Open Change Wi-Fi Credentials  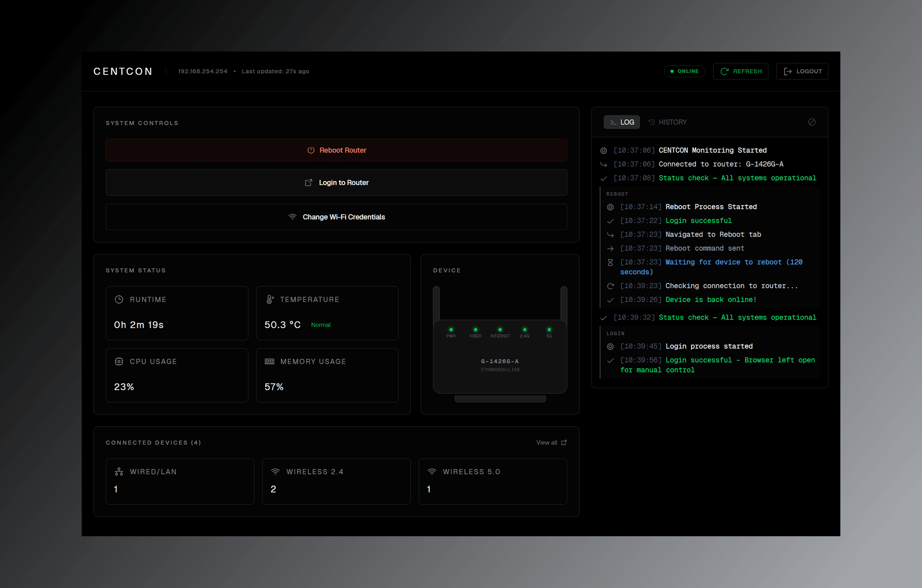coord(336,217)
